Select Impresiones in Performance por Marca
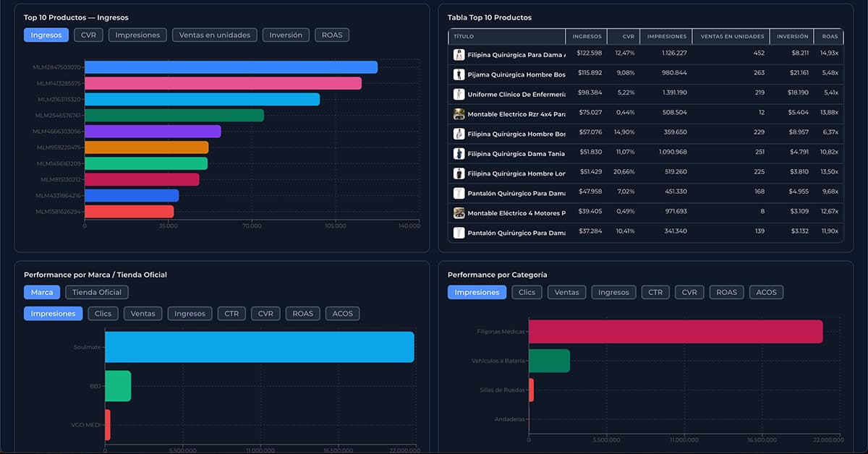 54,314
